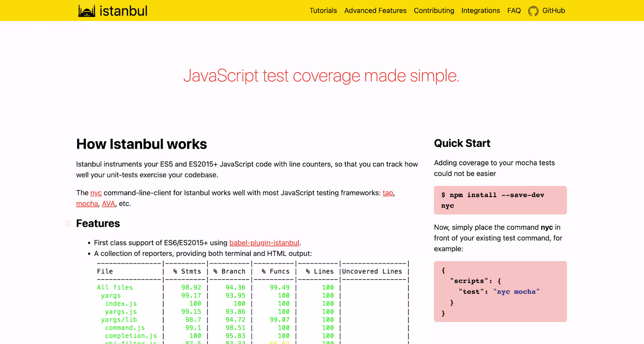Open the tap testing framework link
Screen dimensions: 644x344
click(x=388, y=193)
